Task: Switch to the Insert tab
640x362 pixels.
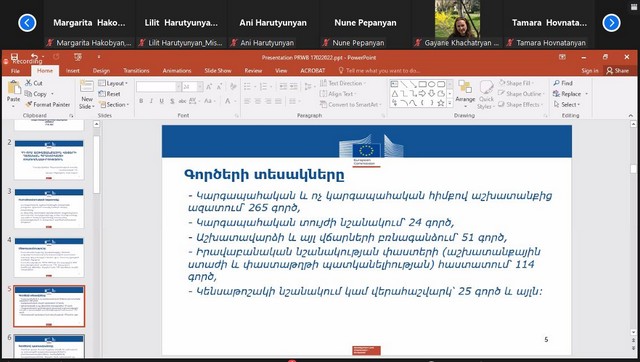Action: pos(73,71)
